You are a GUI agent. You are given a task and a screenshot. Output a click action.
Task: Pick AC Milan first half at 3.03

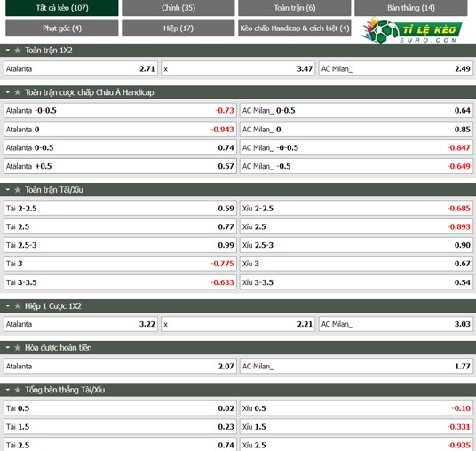(x=396, y=324)
